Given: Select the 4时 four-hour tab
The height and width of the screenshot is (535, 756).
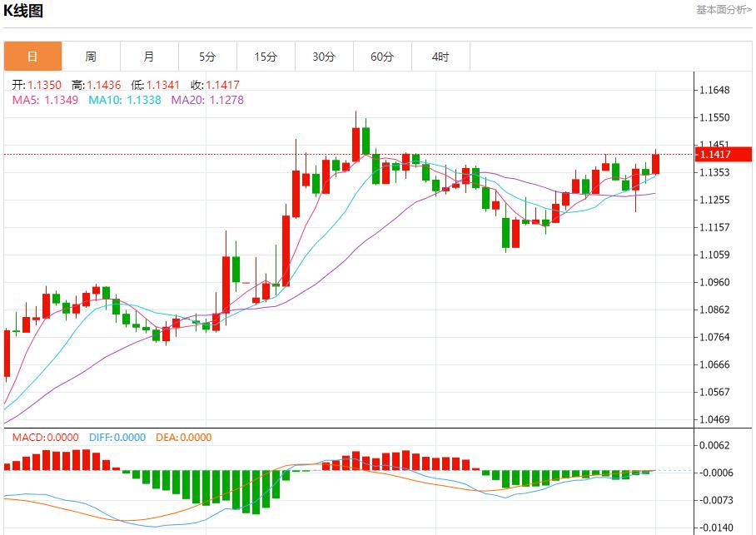Looking at the screenshot, I should [x=440, y=57].
